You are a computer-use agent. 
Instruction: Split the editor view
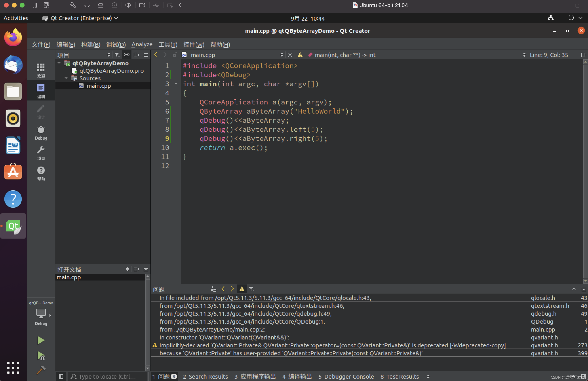584,55
